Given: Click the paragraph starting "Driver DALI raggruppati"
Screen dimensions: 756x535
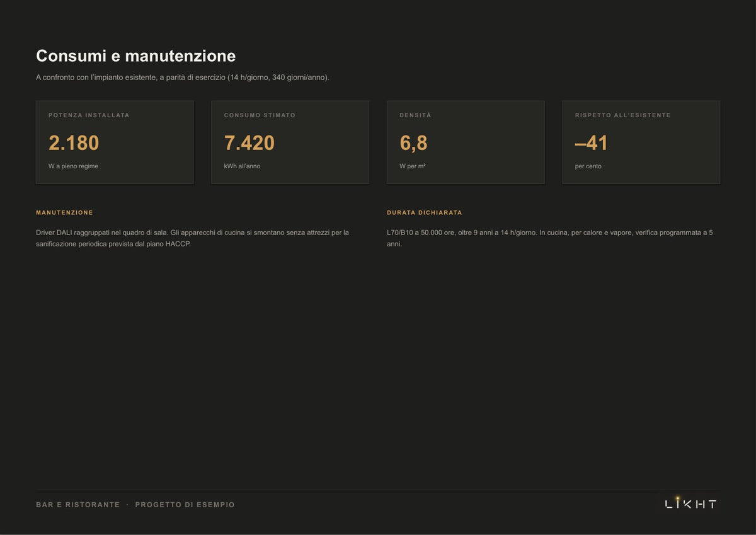Looking at the screenshot, I should (x=193, y=238).
